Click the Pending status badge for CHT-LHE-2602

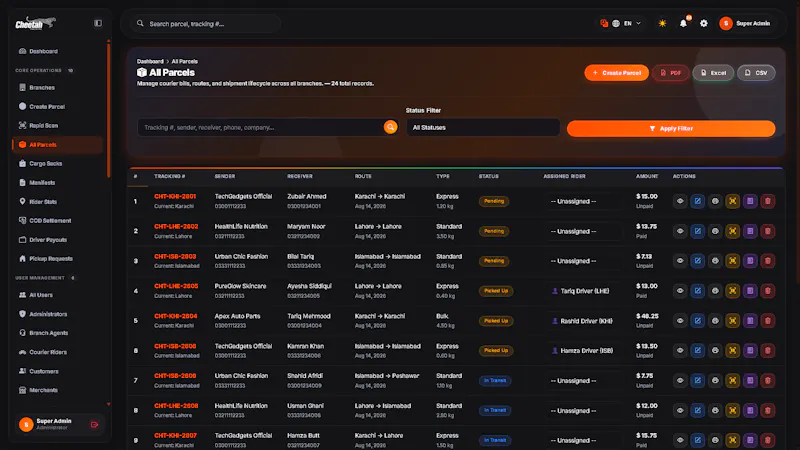(x=494, y=231)
